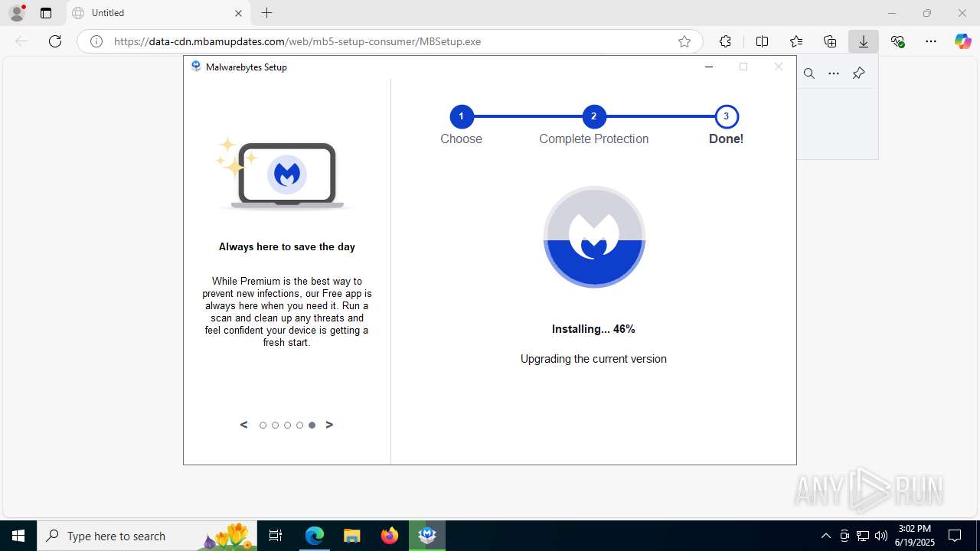Open split screen view
This screenshot has height=551, width=980.
(x=762, y=41)
